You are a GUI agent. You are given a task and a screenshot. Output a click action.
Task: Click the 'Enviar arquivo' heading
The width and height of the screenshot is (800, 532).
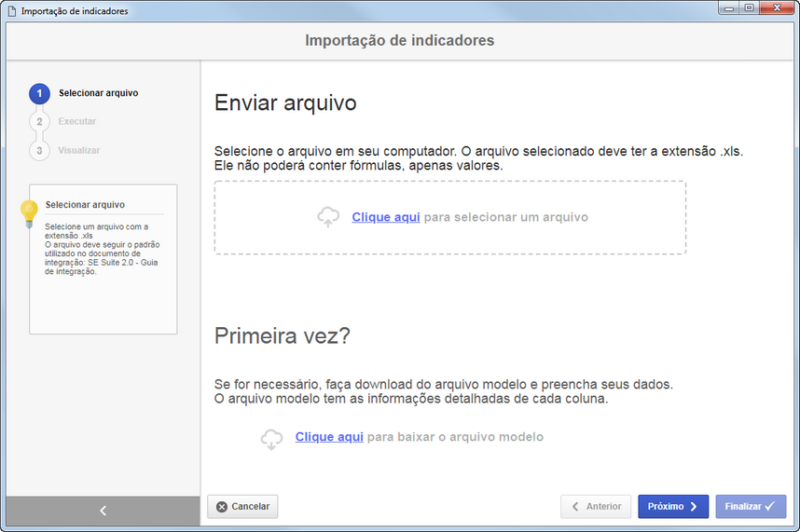click(285, 102)
